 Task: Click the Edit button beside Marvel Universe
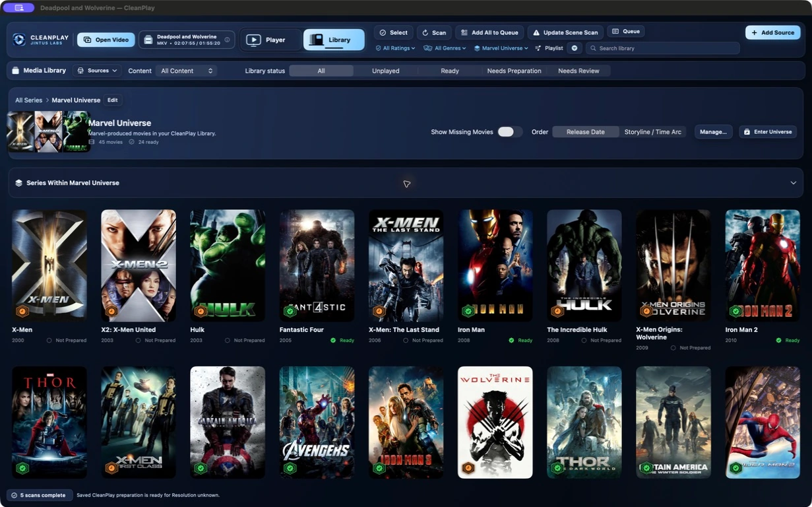[113, 100]
